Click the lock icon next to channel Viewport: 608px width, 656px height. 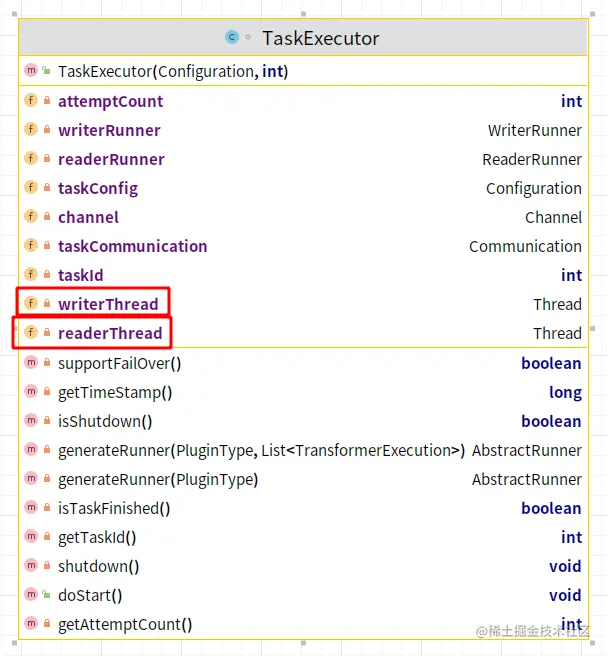[47, 216]
